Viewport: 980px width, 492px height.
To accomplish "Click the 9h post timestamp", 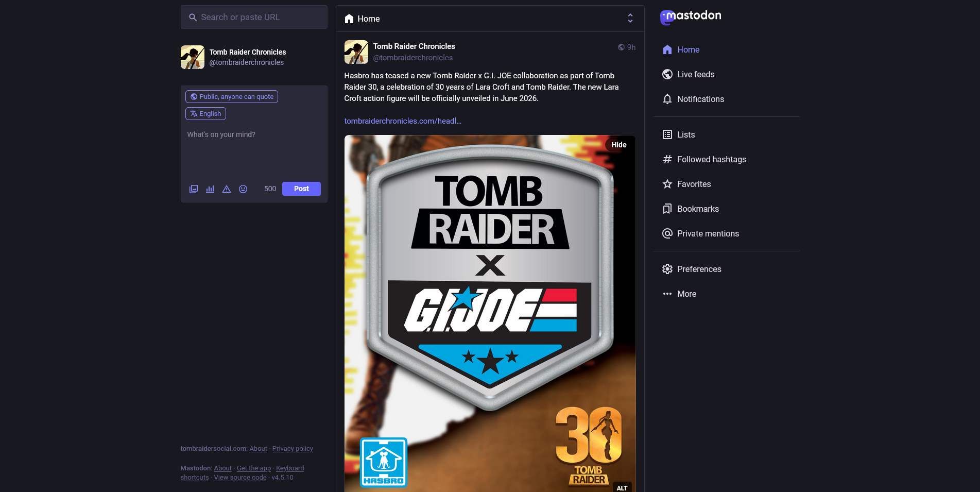I will coord(631,47).
